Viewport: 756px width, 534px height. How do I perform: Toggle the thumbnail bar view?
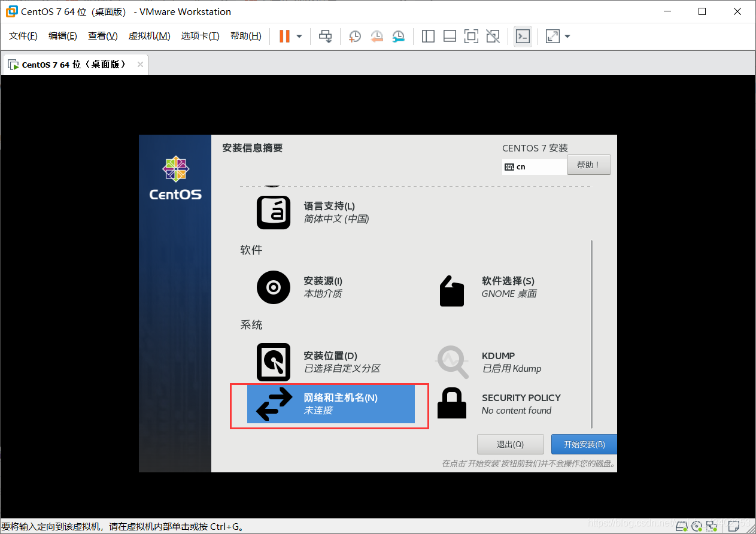(450, 37)
